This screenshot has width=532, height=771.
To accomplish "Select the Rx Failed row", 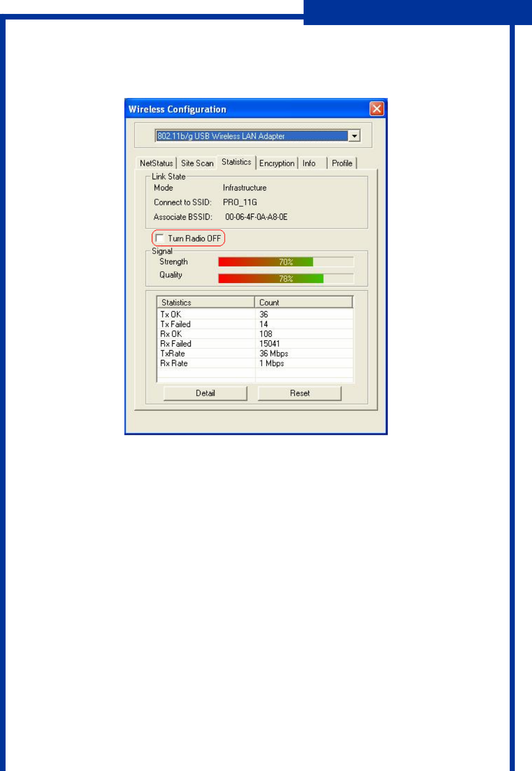I will (x=255, y=344).
